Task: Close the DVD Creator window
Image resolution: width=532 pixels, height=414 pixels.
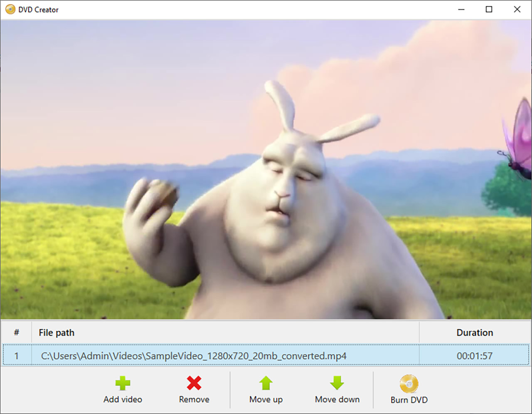Action: click(x=517, y=10)
